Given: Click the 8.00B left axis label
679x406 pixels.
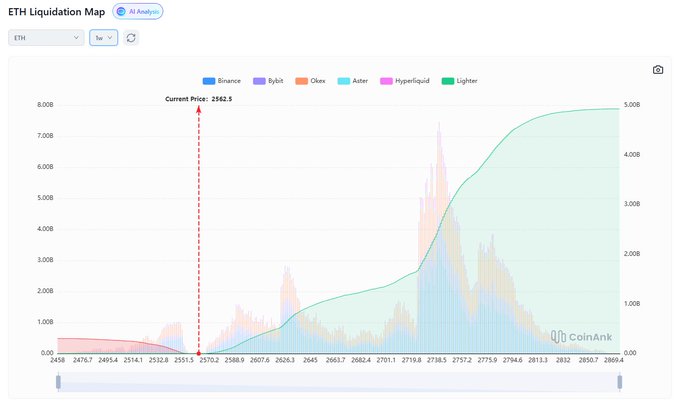Looking at the screenshot, I should point(45,105).
